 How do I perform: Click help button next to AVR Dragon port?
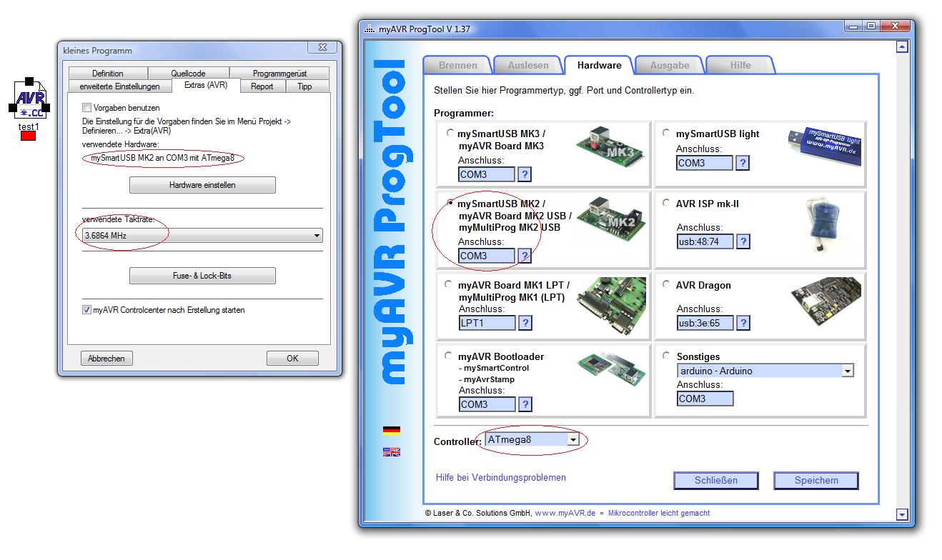point(743,323)
